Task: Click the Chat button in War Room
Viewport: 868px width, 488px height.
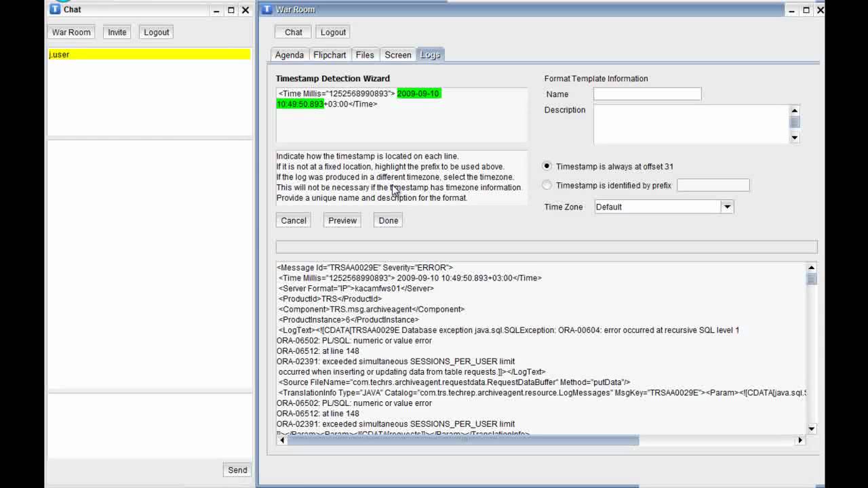Action: pos(294,32)
